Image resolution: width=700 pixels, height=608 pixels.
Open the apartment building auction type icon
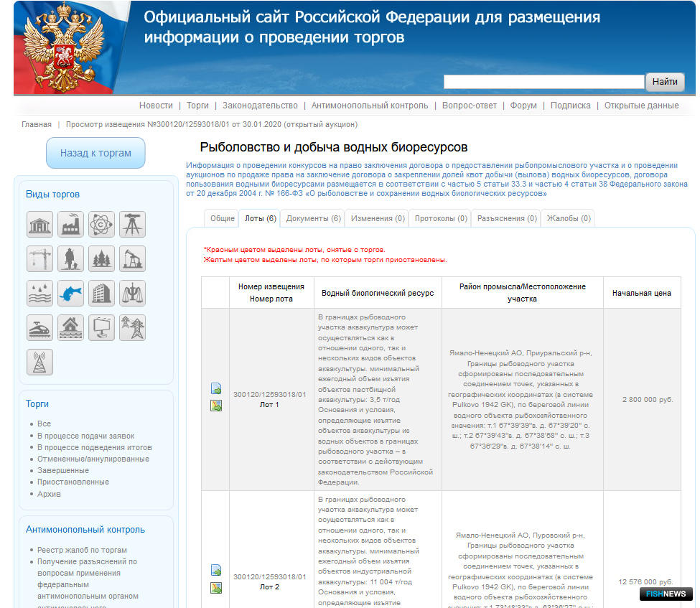pos(101,294)
